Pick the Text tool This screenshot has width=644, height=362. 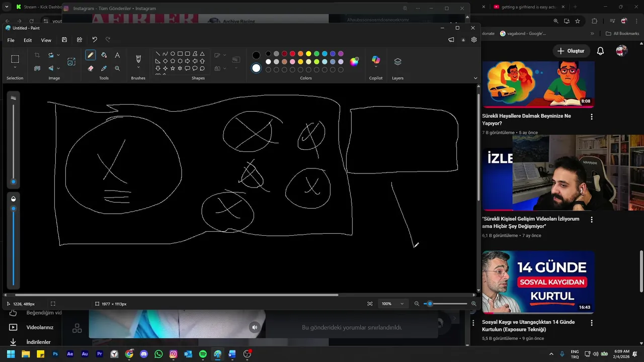tap(117, 55)
